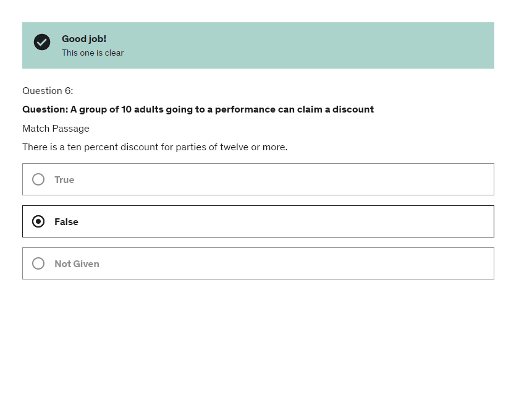
Task: Click the False answer label text
Action: (x=66, y=222)
